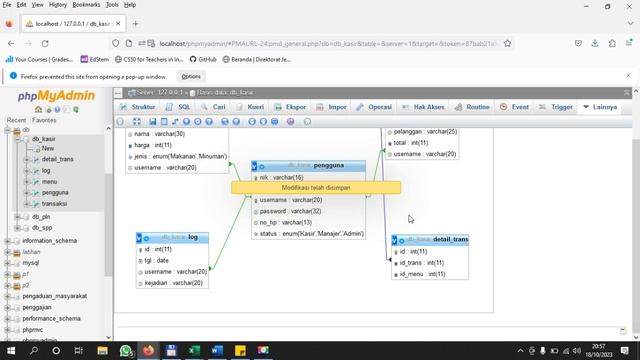Bookmark this page with the star icon
640x360 pixels.
pyautogui.click(x=507, y=43)
